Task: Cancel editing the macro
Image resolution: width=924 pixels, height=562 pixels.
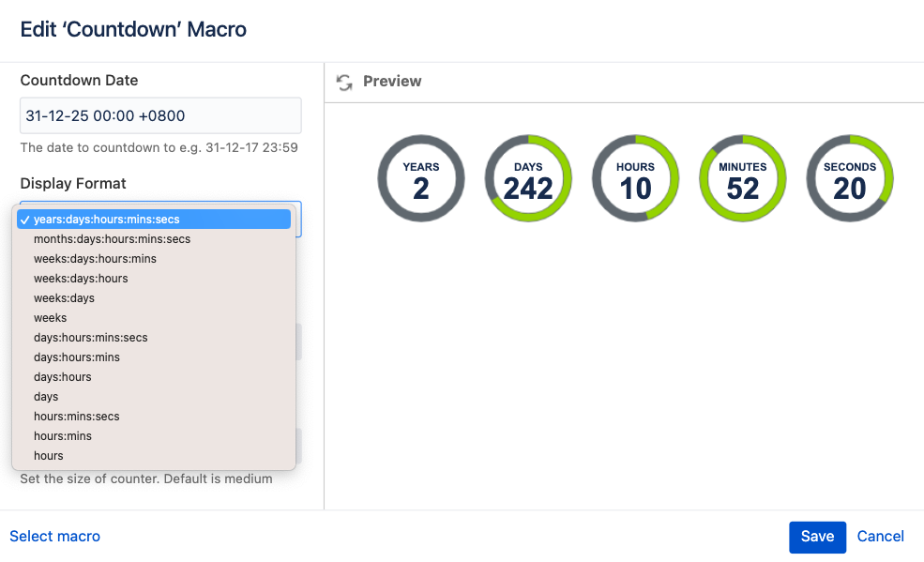Action: tap(881, 537)
